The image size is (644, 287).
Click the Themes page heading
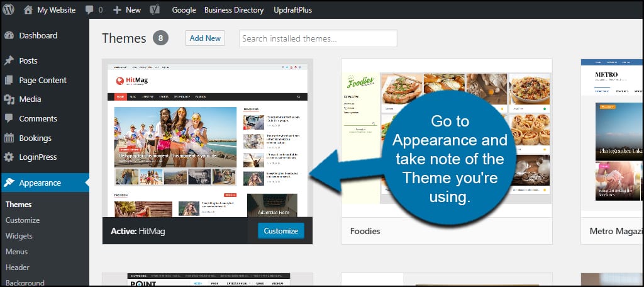tap(124, 38)
